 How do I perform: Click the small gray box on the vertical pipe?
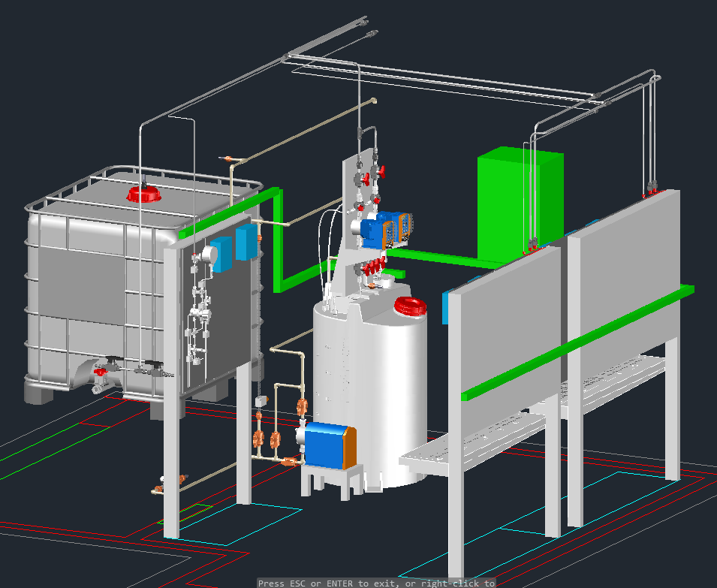[261, 401]
